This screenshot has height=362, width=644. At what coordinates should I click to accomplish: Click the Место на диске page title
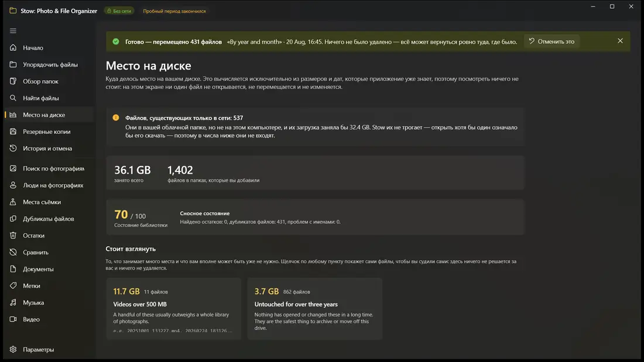(148, 65)
